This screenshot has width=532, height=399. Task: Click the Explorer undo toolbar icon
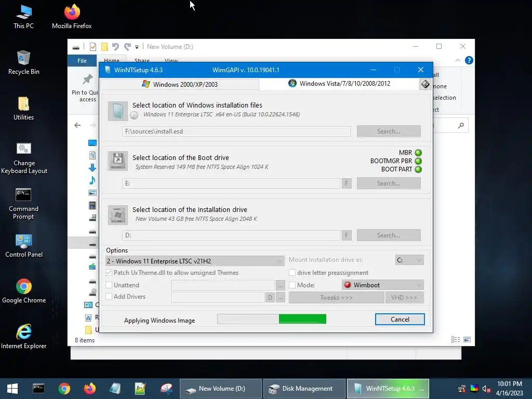pyautogui.click(x=115, y=46)
